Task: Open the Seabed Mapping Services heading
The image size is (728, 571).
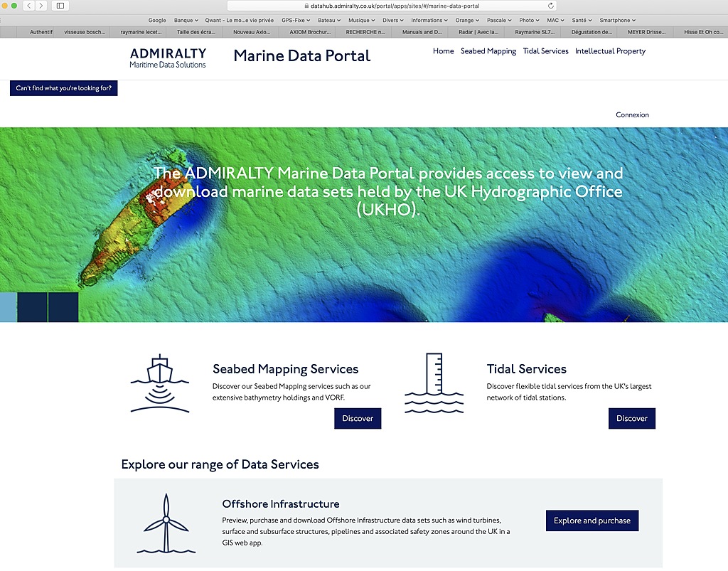Action: pyautogui.click(x=286, y=369)
